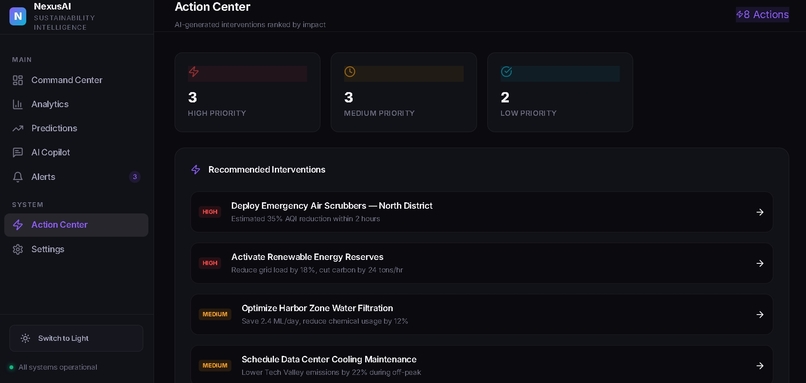
Task: Click the Predictions trend arrow icon
Action: coord(18,129)
